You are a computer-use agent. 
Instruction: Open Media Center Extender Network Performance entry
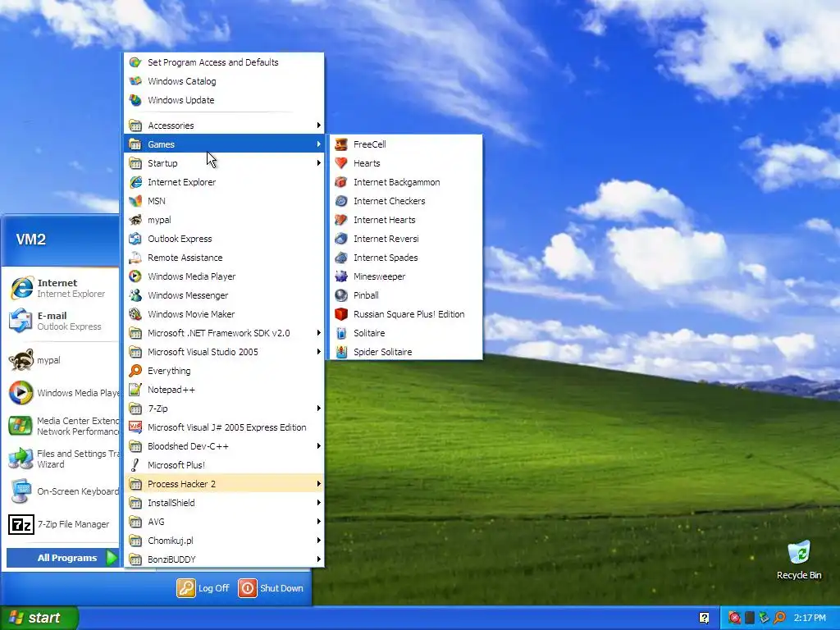point(62,426)
